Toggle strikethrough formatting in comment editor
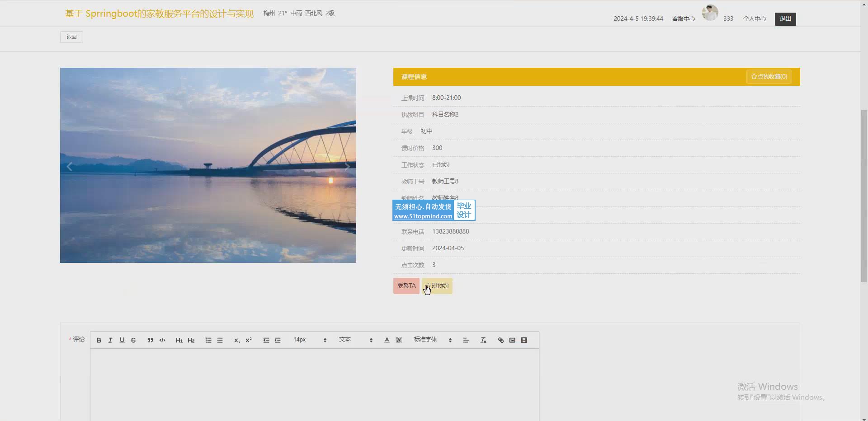 [x=133, y=340]
